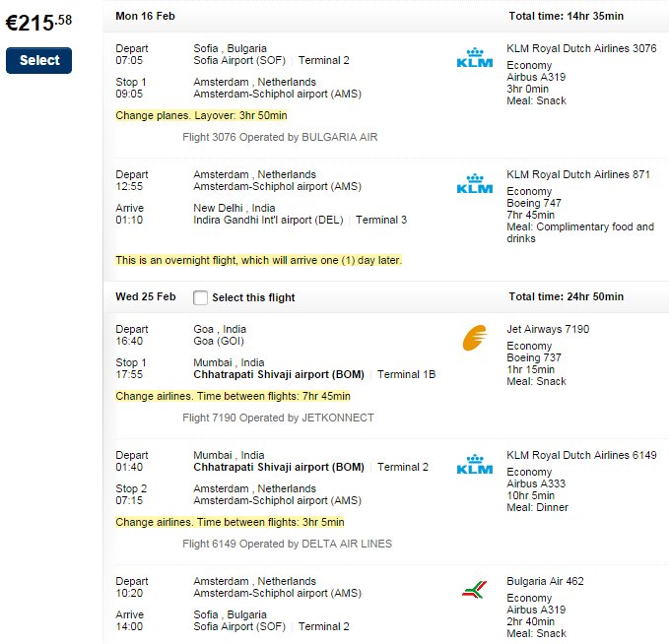Click the Bulgaria Air logo icon
Viewport: 669px width, 644px height.
coord(475,590)
